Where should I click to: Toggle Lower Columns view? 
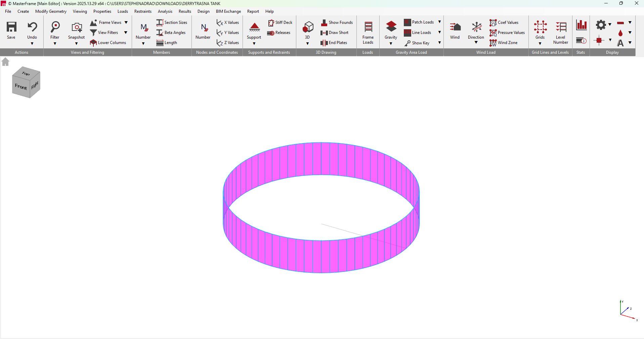108,43
